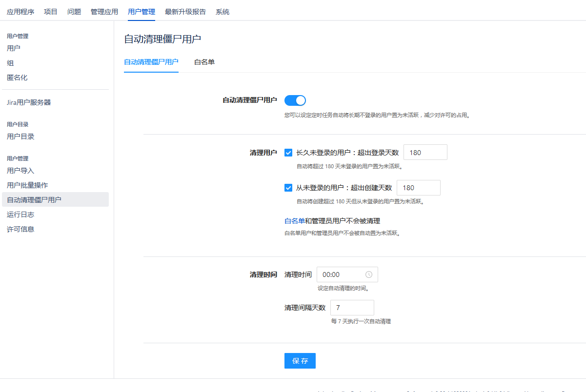This screenshot has height=392, width=586.
Task: Toggle the 自动清理僵尸用户 switch off
Action: (x=295, y=100)
